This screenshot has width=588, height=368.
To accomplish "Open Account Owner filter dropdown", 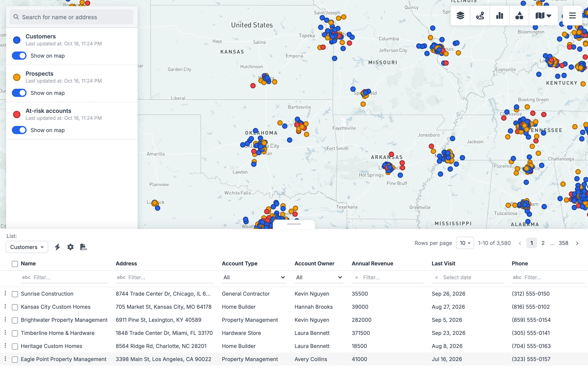I will click(319, 277).
